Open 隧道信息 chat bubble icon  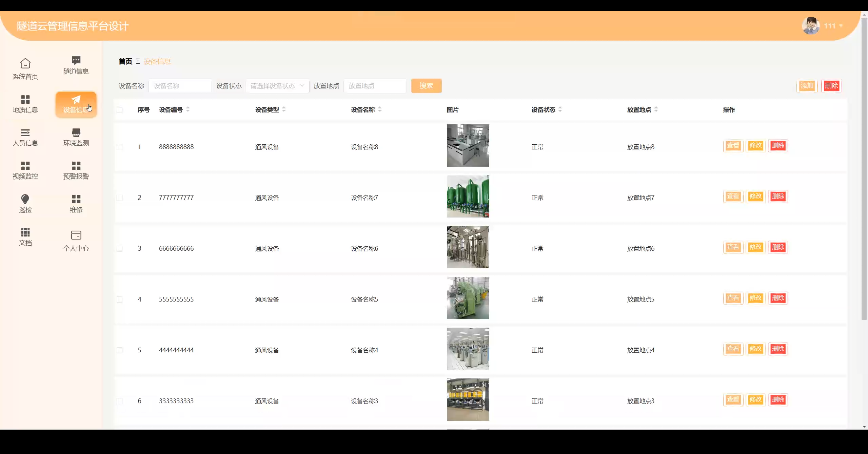(76, 61)
